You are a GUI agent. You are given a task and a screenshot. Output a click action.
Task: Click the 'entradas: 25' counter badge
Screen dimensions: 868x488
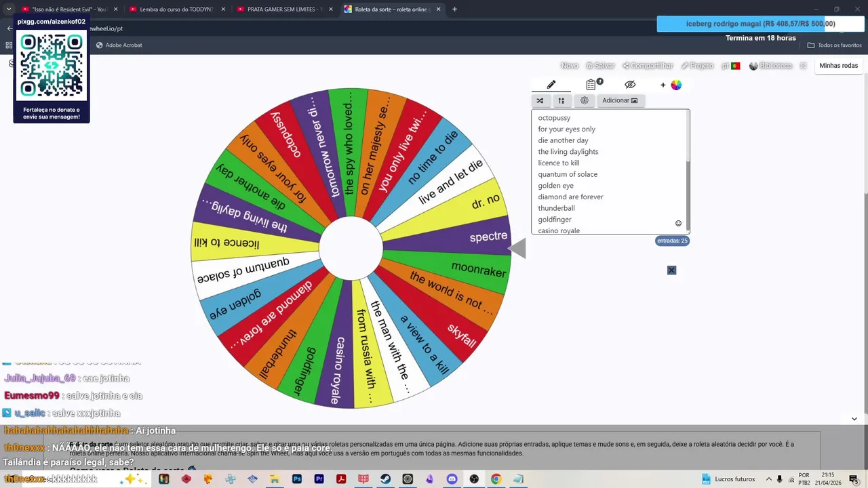[x=673, y=241]
